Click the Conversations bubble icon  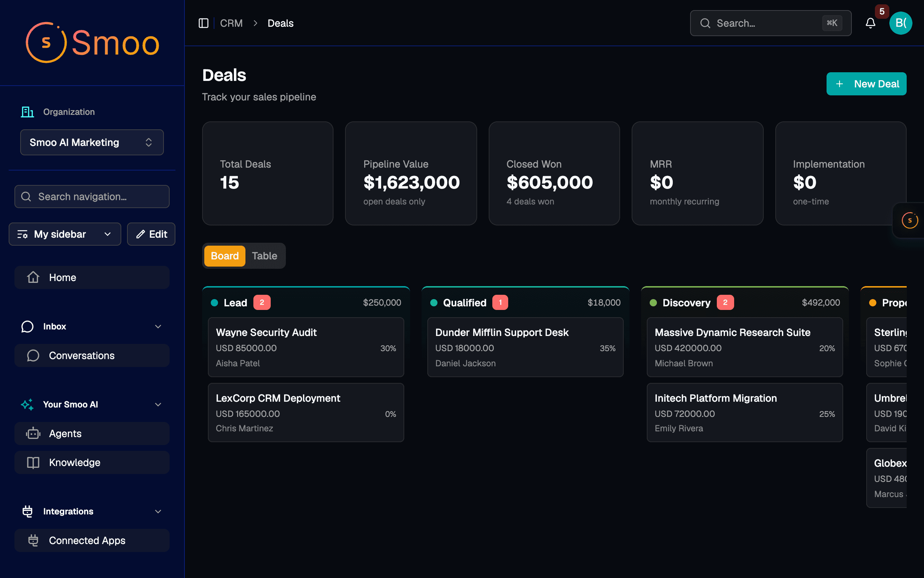33,355
